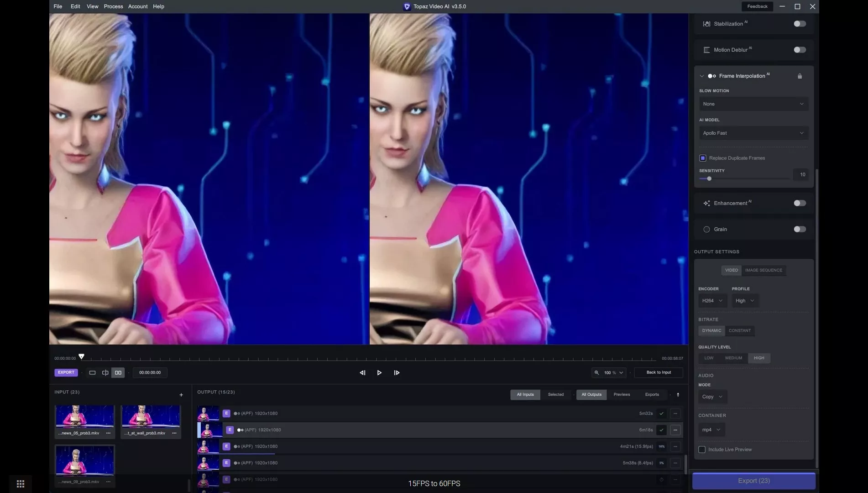Click the purple EXPORT button
The image size is (868, 493).
tap(66, 372)
